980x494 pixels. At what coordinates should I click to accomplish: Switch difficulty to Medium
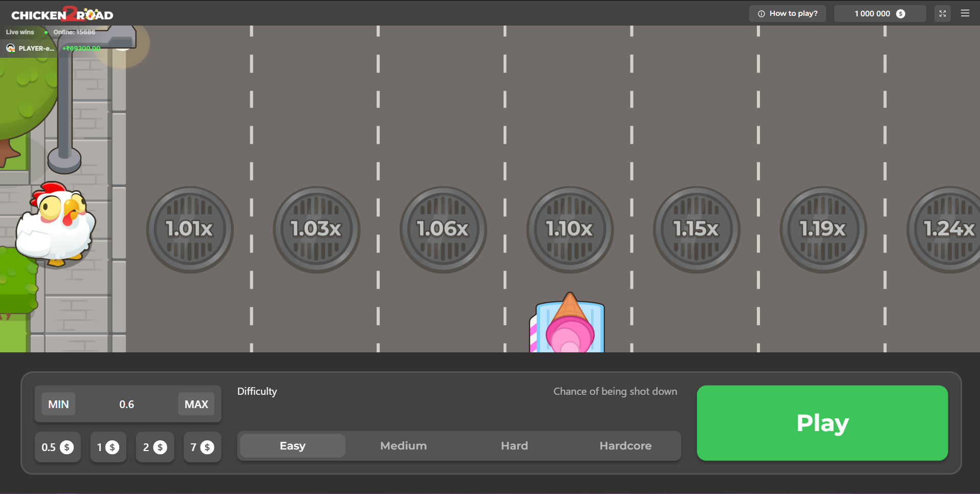tap(403, 445)
